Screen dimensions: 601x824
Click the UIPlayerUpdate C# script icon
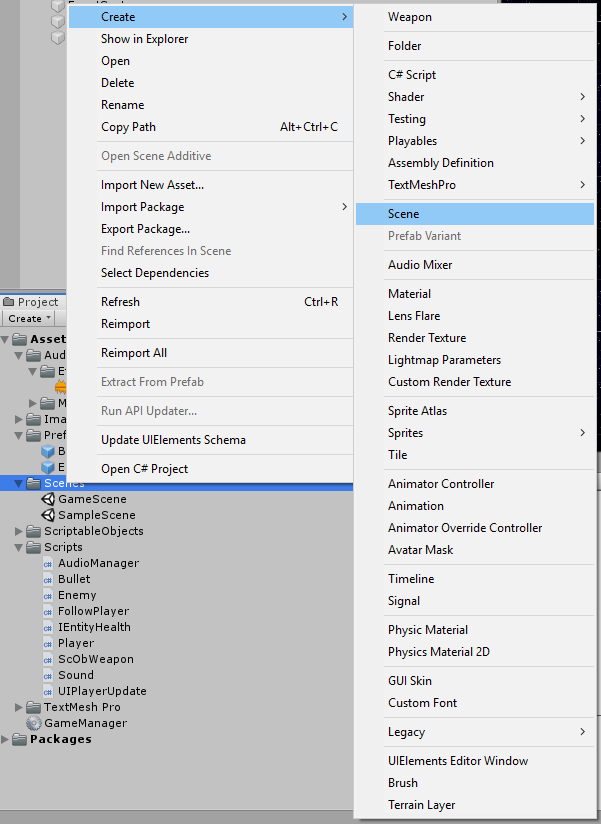click(x=48, y=692)
